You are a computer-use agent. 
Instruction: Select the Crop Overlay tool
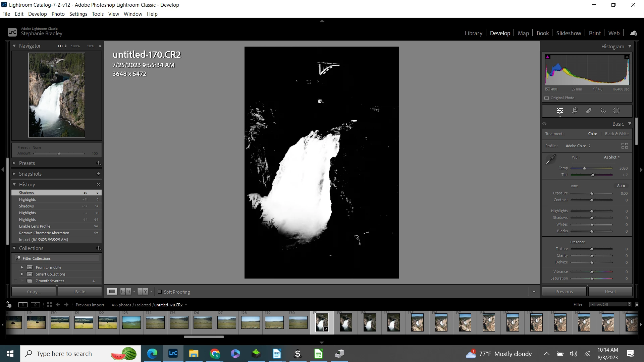(x=575, y=111)
